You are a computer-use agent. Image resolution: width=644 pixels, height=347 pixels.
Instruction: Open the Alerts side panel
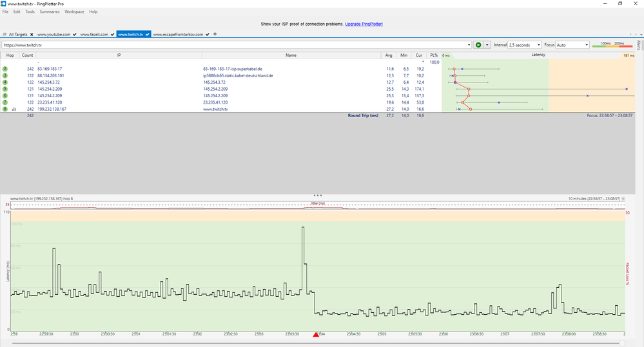[x=639, y=44]
